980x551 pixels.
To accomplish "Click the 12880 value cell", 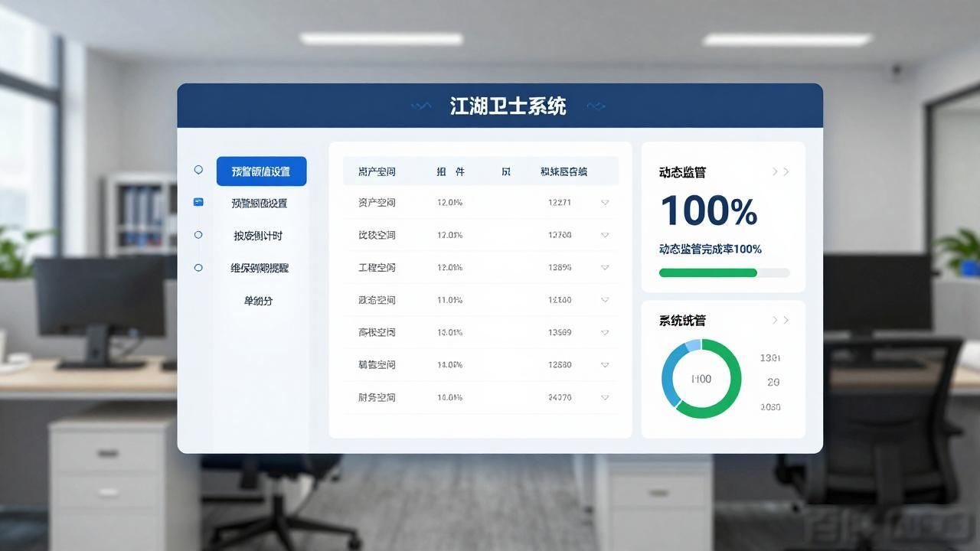I will pyautogui.click(x=560, y=365).
